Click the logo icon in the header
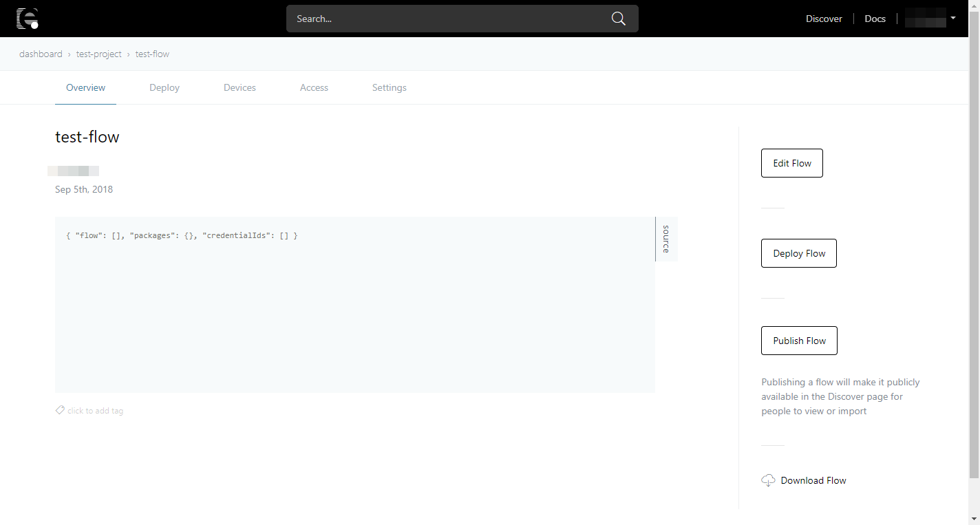Screen dimensions: 980x525 click(27, 19)
